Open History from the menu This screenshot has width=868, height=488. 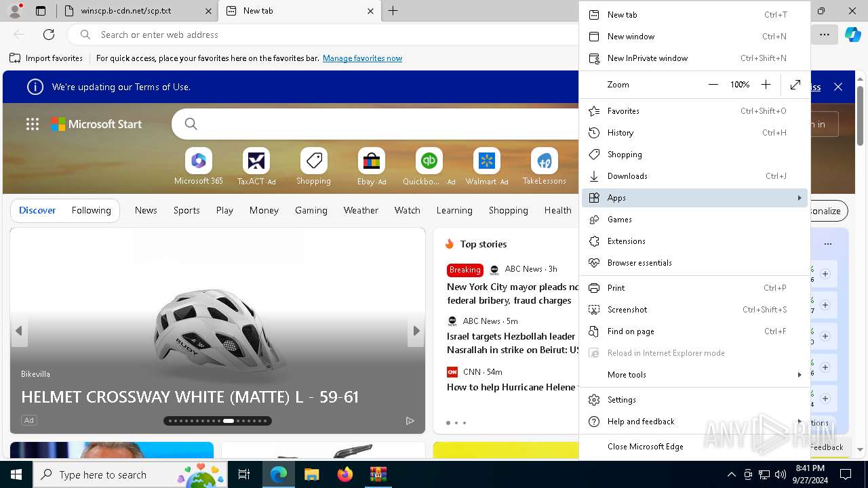click(x=694, y=133)
